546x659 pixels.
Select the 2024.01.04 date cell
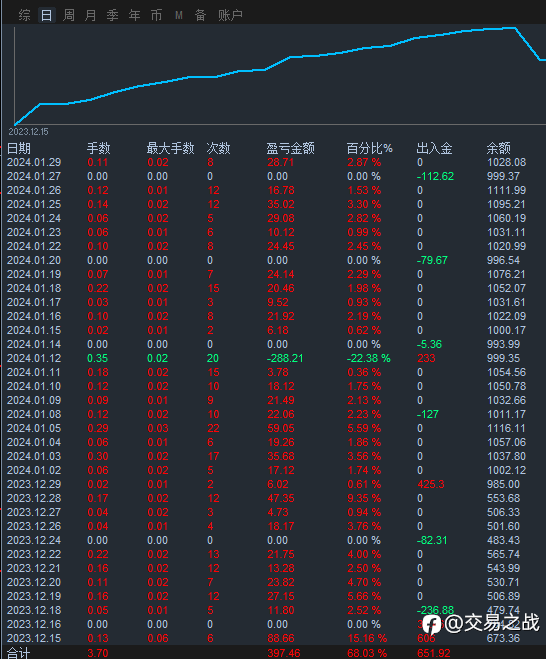(34, 443)
